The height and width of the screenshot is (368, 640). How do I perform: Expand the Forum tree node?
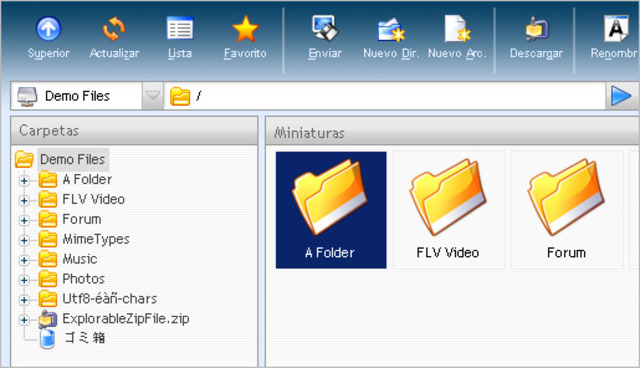(x=24, y=220)
